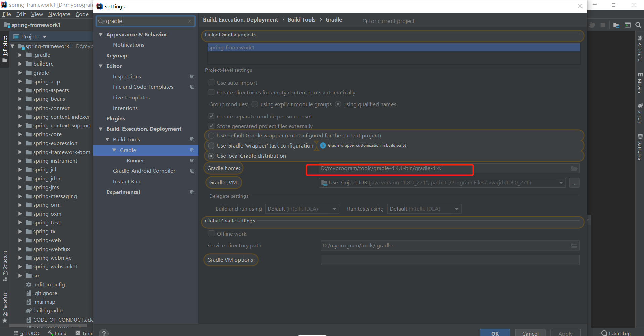Enable Offline work checkbox
This screenshot has width=644, height=336.
click(211, 234)
